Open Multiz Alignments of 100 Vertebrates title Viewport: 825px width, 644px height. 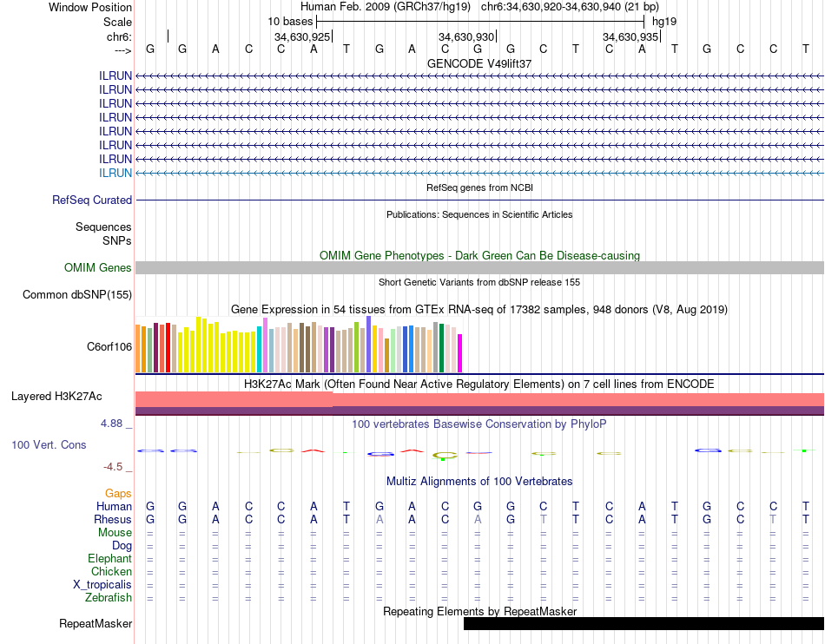pyautogui.click(x=479, y=482)
